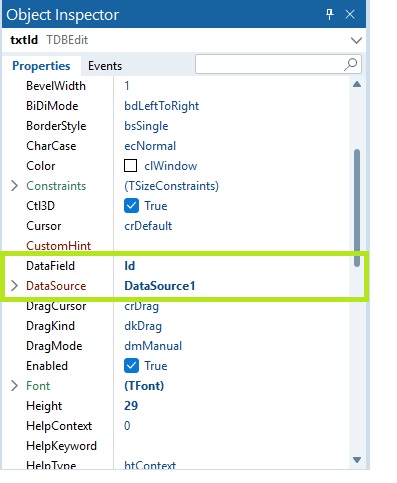Select the CharCase property name
Viewport: 397px width, 483px height.
pos(51,146)
